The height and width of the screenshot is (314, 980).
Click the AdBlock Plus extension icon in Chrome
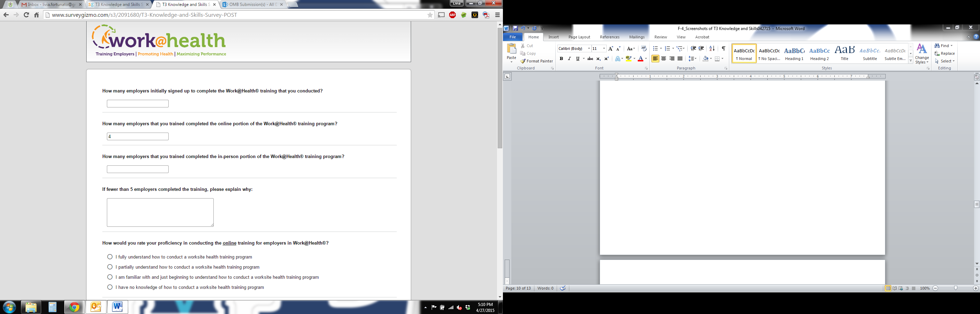pos(452,15)
